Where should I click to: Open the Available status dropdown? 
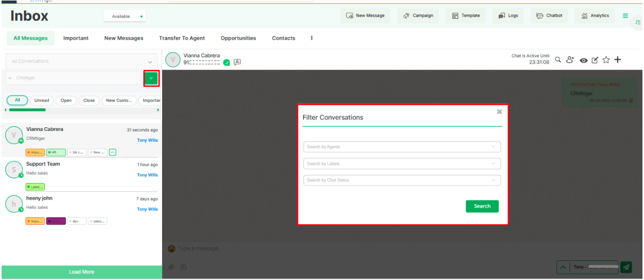(125, 16)
